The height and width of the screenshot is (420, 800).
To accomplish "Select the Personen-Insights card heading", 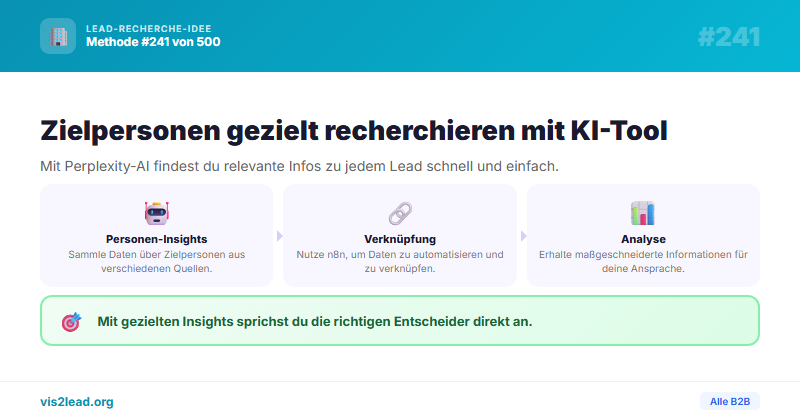I will [157, 239].
